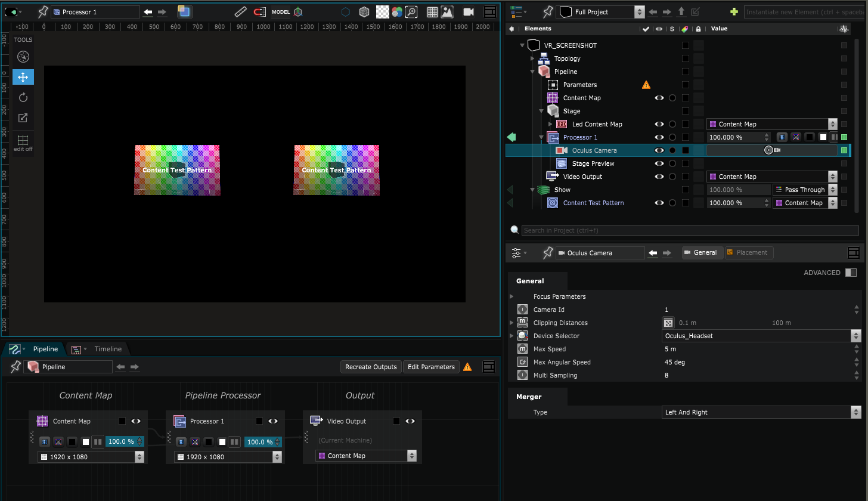Viewport: 868px width, 501px height.
Task: Toggle visibility eye of Video Output in tree
Action: (x=659, y=177)
